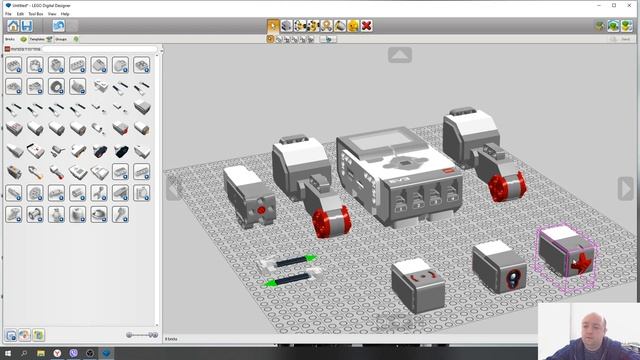Switch to the Bricks tab

15,39
